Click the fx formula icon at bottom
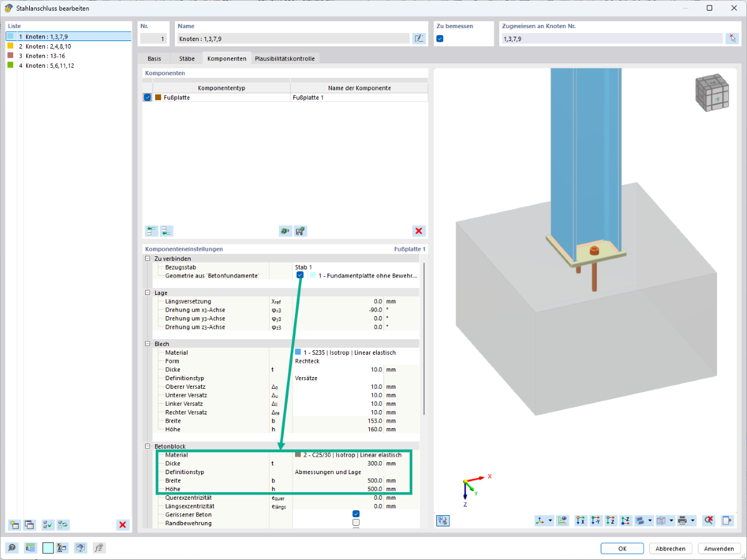 click(98, 548)
